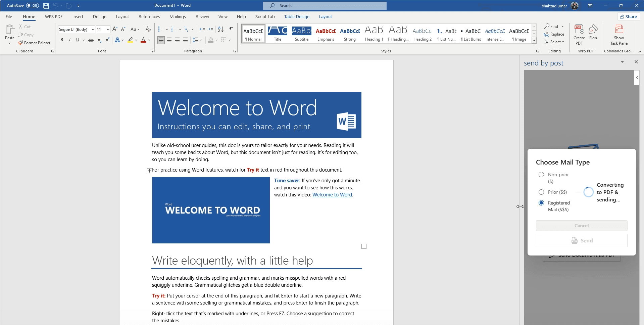Click in the Search box in the title bar
The height and width of the screenshot is (325, 644).
coord(325,6)
